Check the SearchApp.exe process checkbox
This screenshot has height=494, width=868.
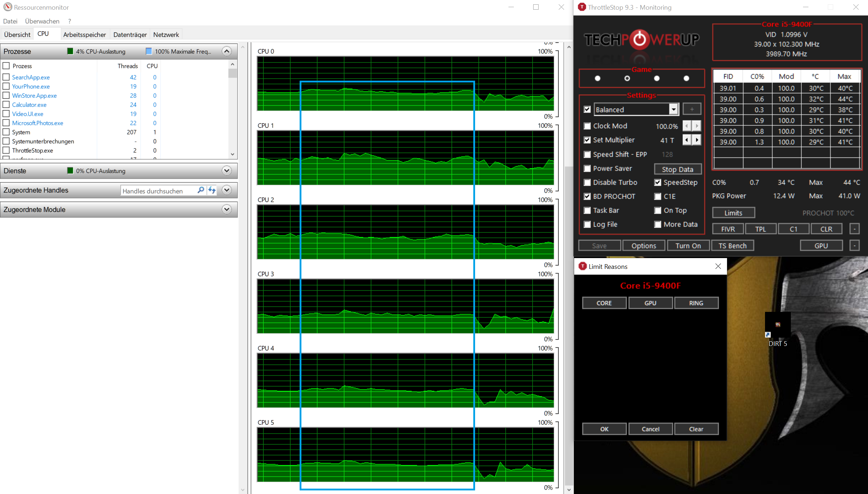click(6, 77)
